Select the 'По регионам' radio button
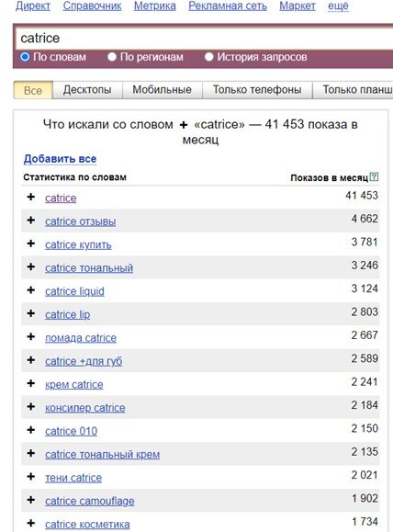Image resolution: width=393 pixels, height=532 pixels. click(x=112, y=57)
